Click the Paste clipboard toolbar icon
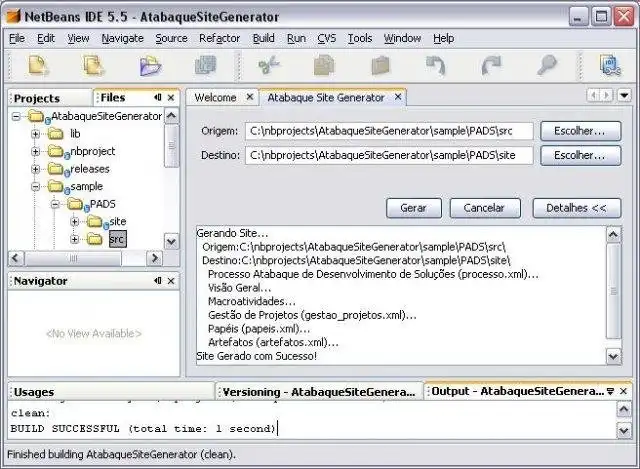Screen dimensions: 640x469 click(380, 65)
